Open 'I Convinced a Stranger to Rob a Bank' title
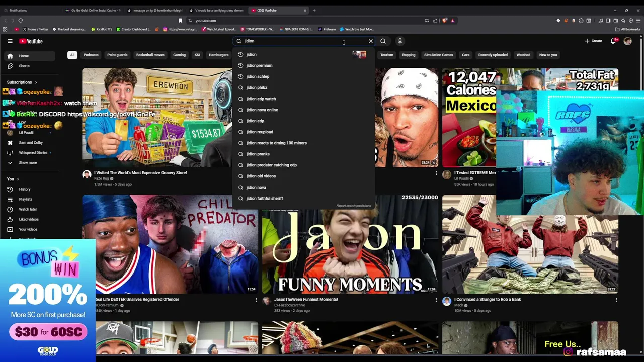 (488, 299)
